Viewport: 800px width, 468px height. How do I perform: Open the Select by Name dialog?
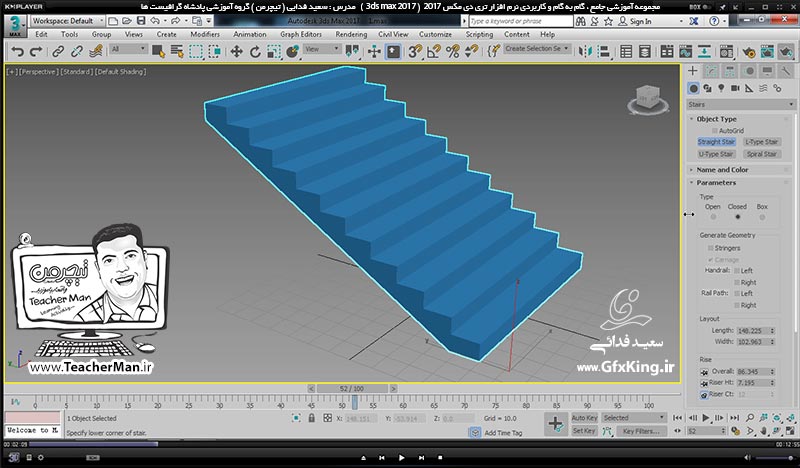(x=177, y=52)
